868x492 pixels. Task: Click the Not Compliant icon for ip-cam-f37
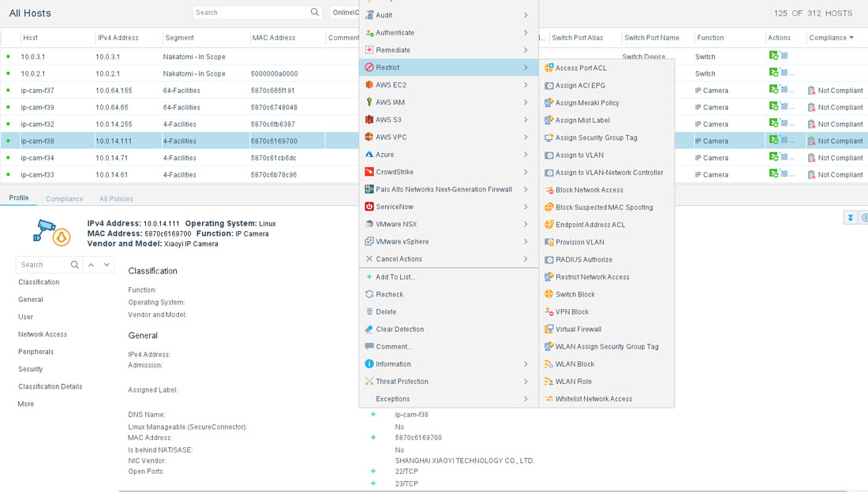tap(811, 90)
